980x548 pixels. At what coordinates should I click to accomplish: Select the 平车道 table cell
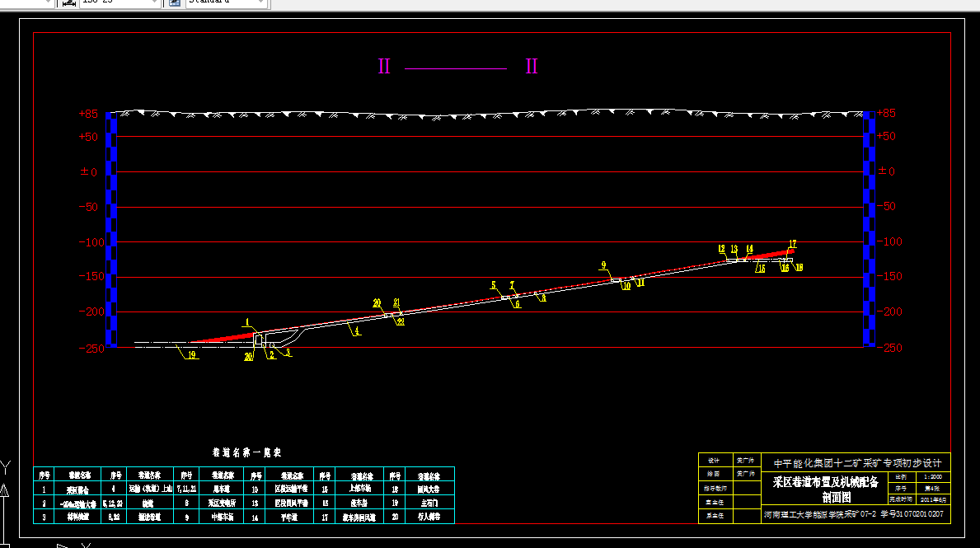pyautogui.click(x=288, y=518)
